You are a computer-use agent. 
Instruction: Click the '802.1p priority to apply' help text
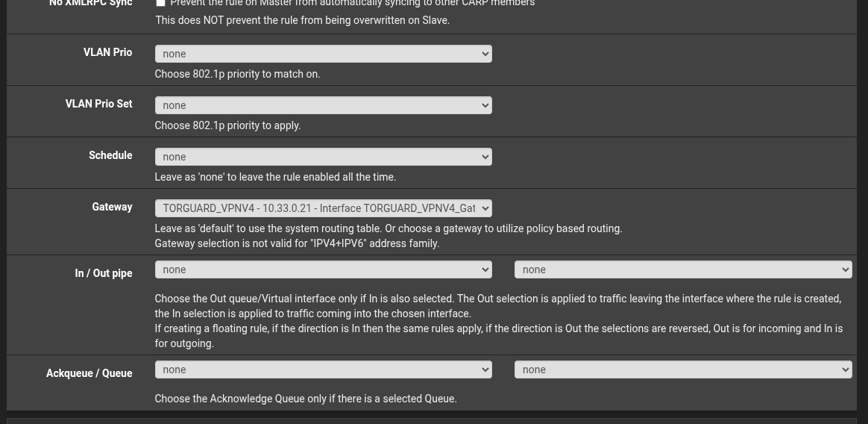click(227, 125)
